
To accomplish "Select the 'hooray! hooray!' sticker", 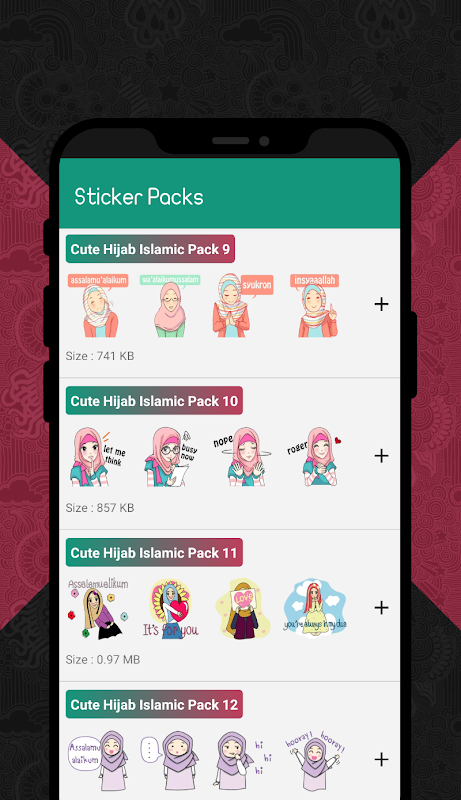I will (315, 760).
